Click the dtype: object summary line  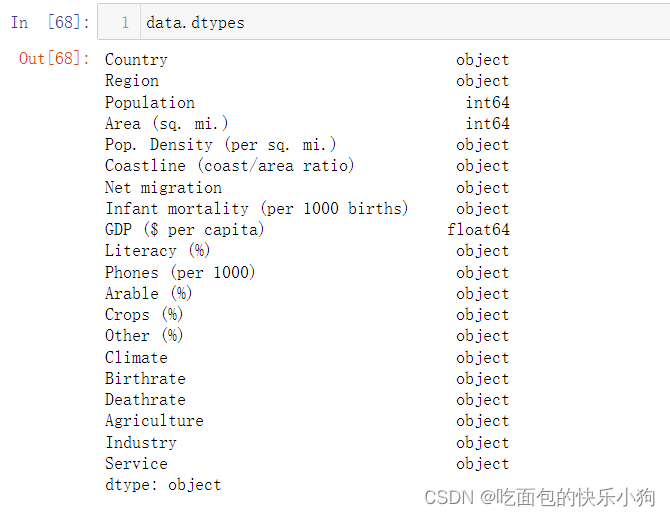tap(163, 485)
